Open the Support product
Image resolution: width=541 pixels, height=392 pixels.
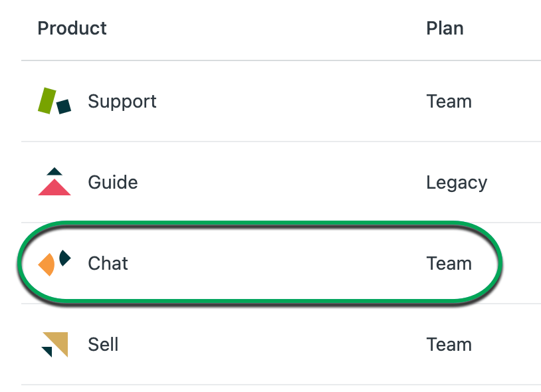(x=122, y=102)
